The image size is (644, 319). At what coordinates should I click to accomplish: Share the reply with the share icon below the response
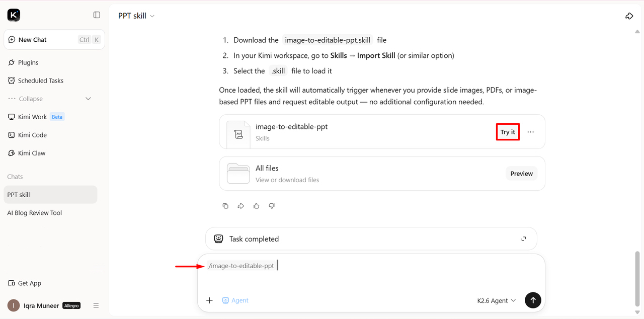tap(241, 206)
